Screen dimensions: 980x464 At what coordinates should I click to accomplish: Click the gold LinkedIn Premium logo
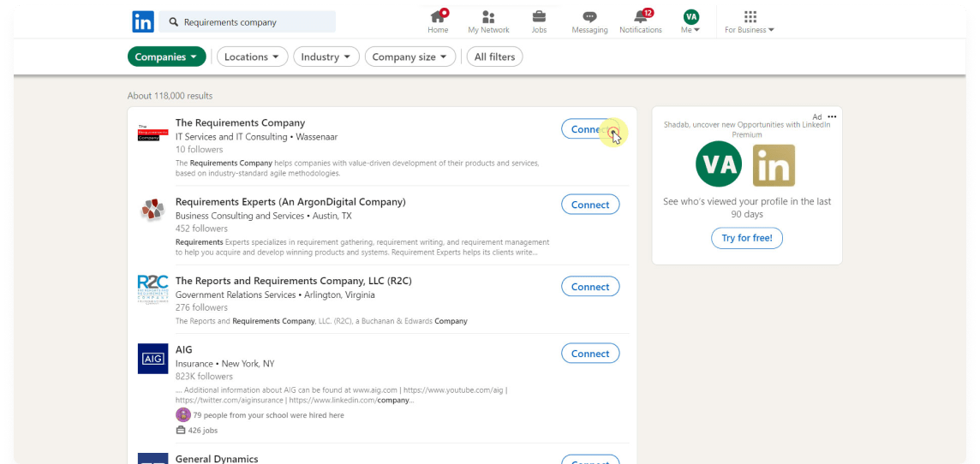(x=774, y=165)
